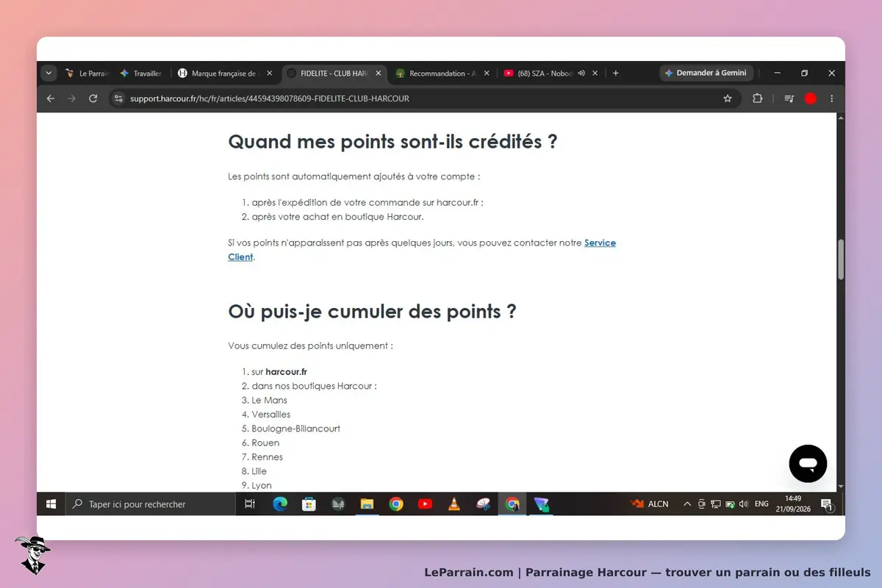Click Demander à Gemini button
The image size is (882, 588).
[x=706, y=73]
